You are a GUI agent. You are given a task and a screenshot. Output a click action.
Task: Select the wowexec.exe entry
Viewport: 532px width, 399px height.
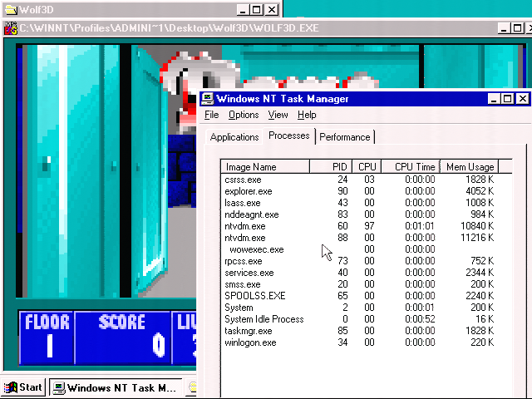360,249
